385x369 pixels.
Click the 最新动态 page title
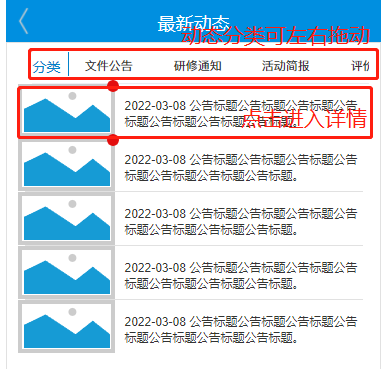coord(193,24)
